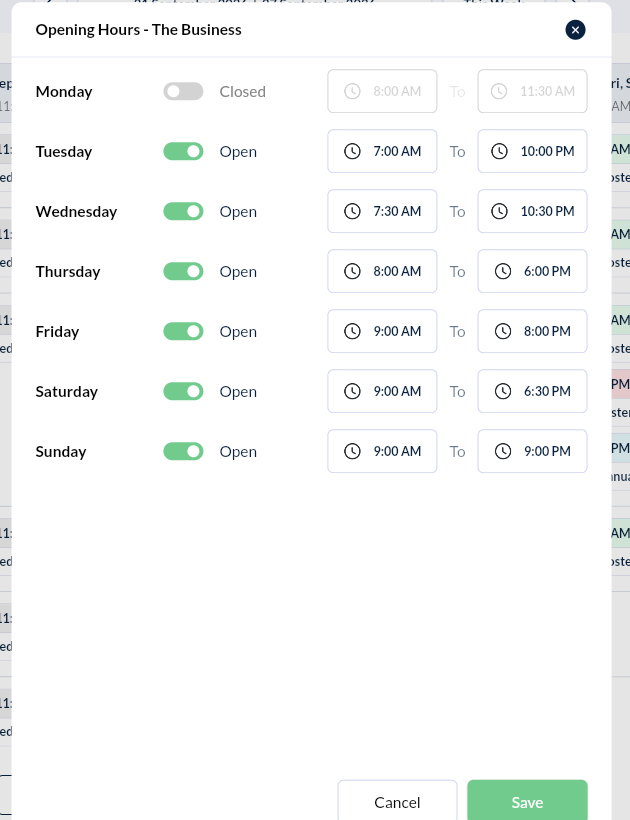630x820 pixels.
Task: Click the clock icon in Tuesday's 10:00 PM field
Action: pos(499,151)
